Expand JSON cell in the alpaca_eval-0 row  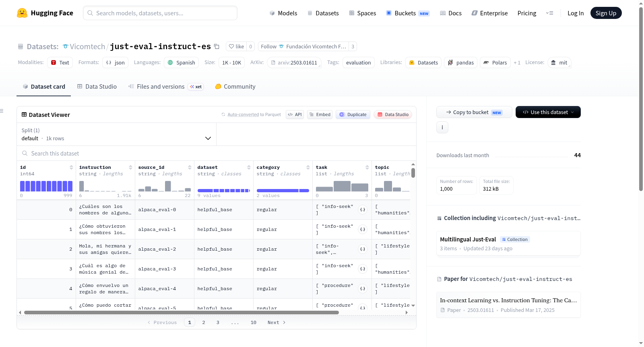(363, 210)
